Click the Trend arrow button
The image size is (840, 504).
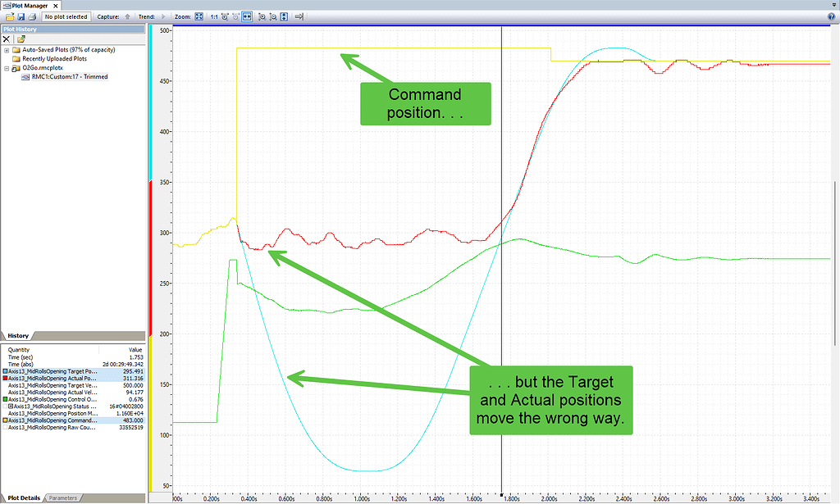tap(163, 16)
